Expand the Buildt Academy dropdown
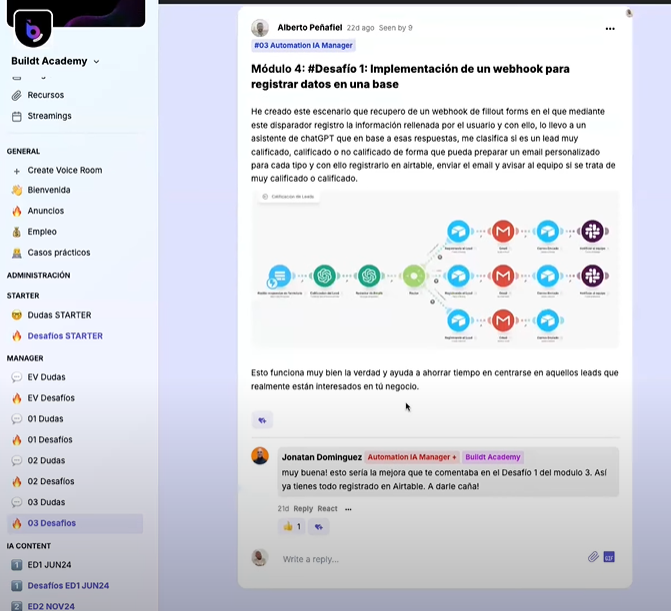The height and width of the screenshot is (611, 671). 96,62
